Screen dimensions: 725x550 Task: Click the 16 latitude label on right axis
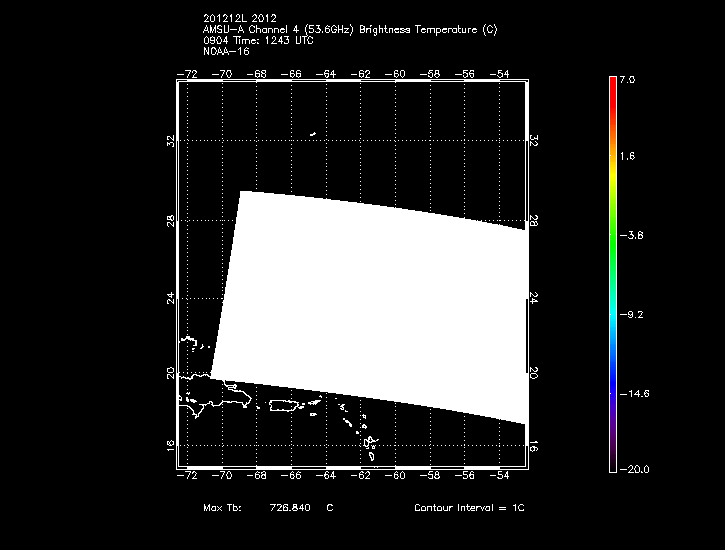tap(533, 447)
